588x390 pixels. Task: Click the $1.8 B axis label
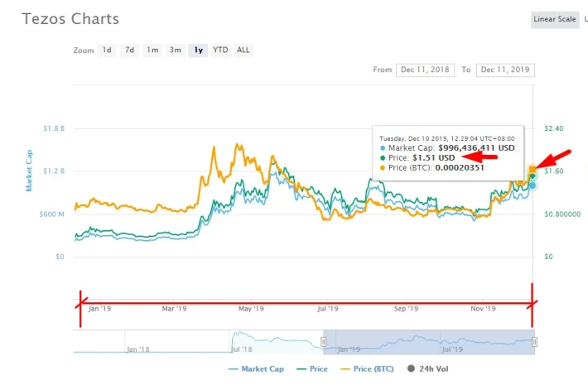(54, 128)
